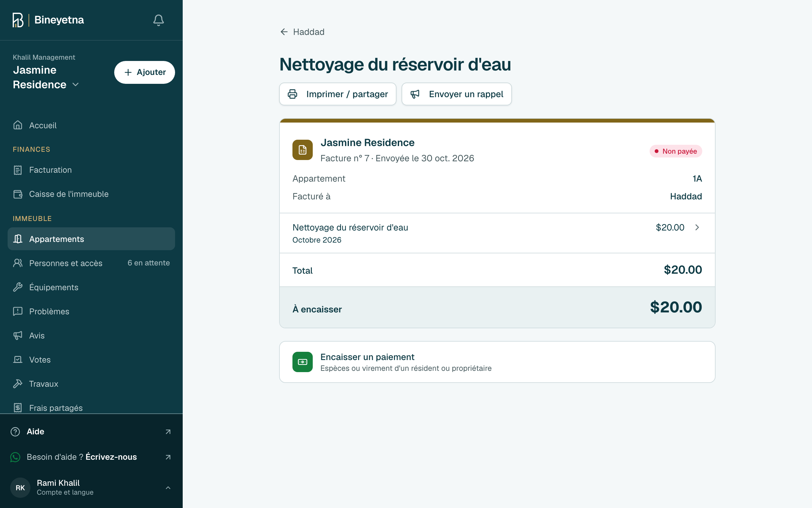Click the megaphone icon on Envoyer un rappel
Image resolution: width=812 pixels, height=508 pixels.
click(415, 94)
